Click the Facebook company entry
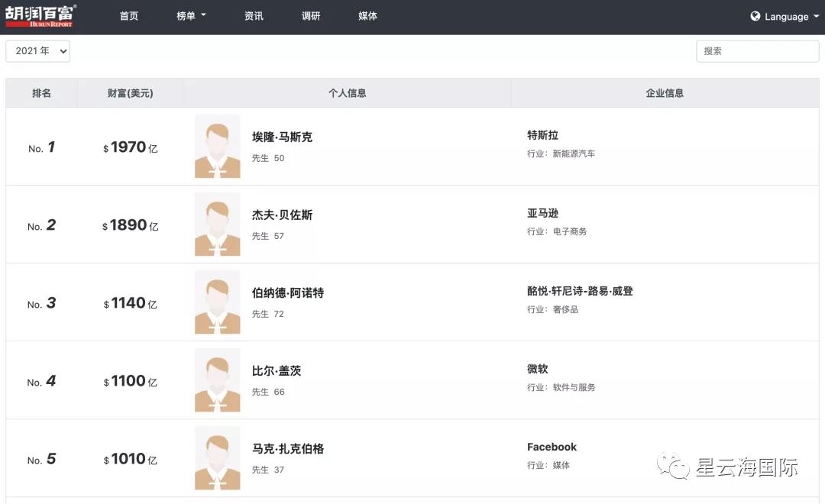The width and height of the screenshot is (825, 504). click(x=552, y=446)
